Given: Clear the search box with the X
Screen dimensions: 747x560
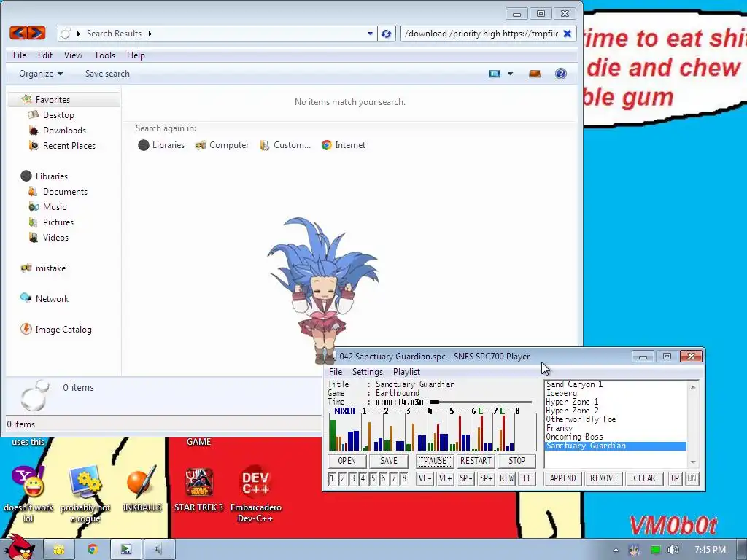Looking at the screenshot, I should 567,34.
